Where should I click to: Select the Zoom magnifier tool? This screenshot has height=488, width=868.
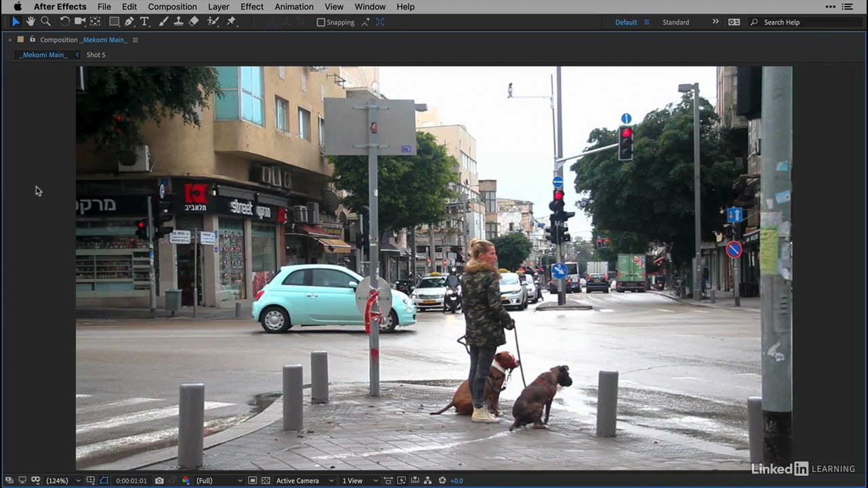click(45, 22)
